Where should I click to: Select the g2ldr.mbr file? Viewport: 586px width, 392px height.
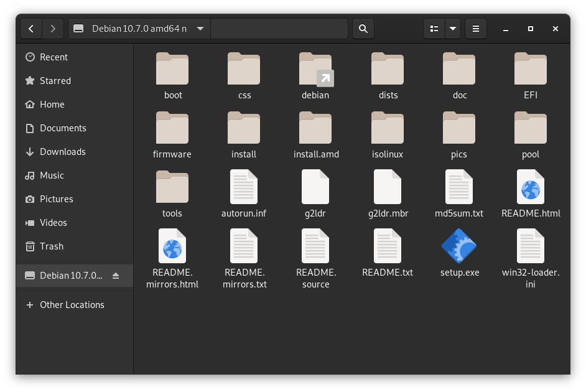pyautogui.click(x=388, y=194)
